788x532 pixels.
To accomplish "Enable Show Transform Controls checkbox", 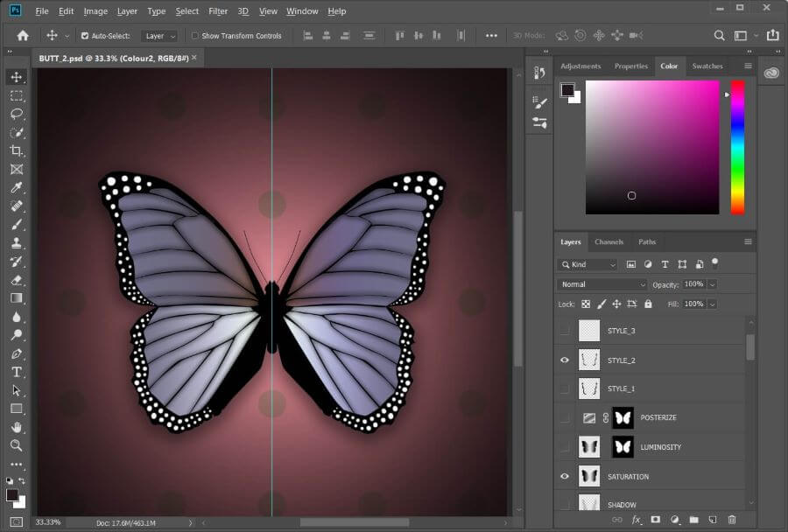I will (194, 36).
